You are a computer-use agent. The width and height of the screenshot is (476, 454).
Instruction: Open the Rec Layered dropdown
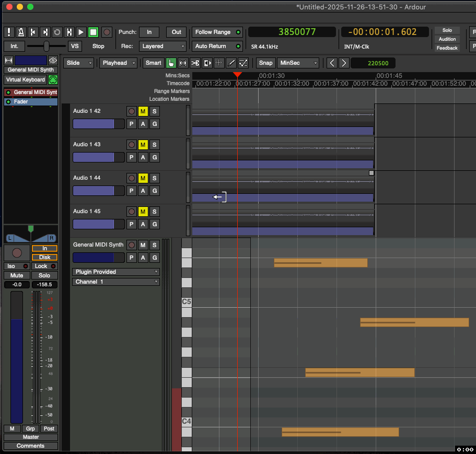tap(162, 46)
